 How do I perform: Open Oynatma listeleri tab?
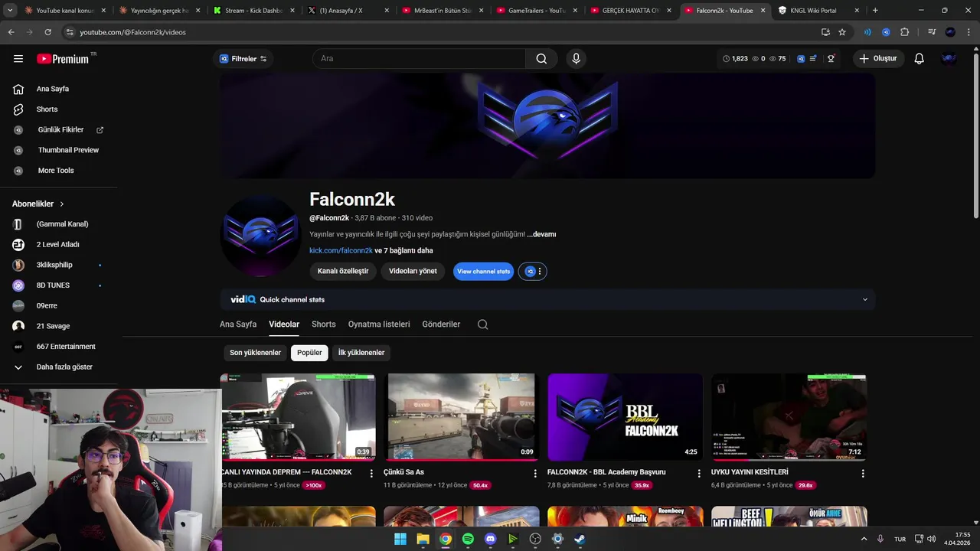coord(379,324)
